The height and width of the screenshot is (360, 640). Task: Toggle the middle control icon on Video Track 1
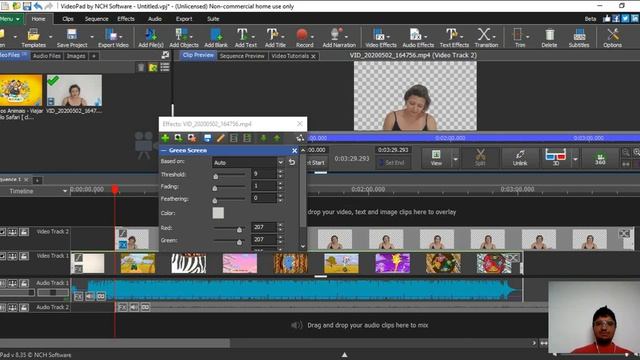[x=13, y=256]
